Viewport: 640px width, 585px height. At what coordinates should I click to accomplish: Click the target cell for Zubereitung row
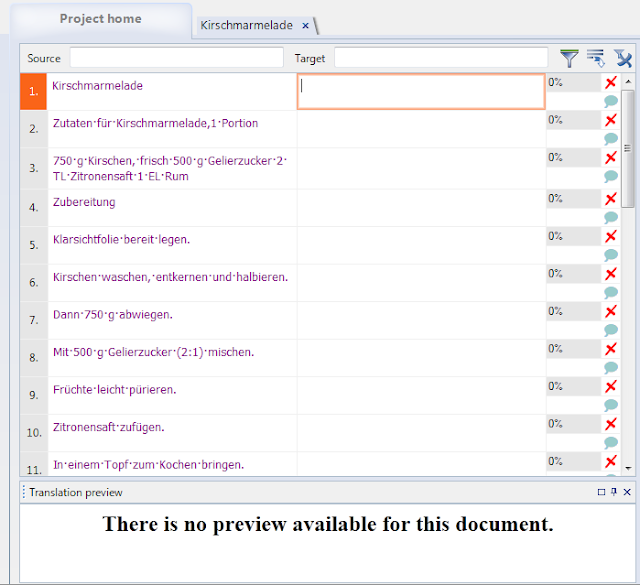pos(421,208)
